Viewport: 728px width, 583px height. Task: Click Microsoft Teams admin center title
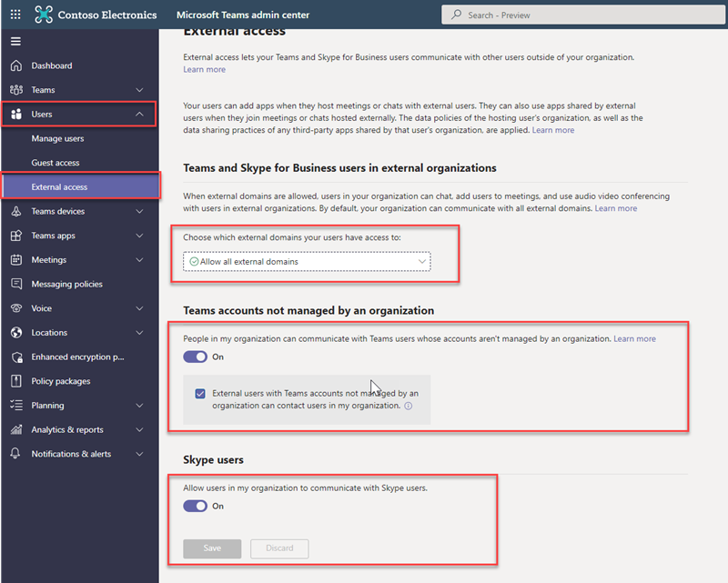click(x=243, y=15)
